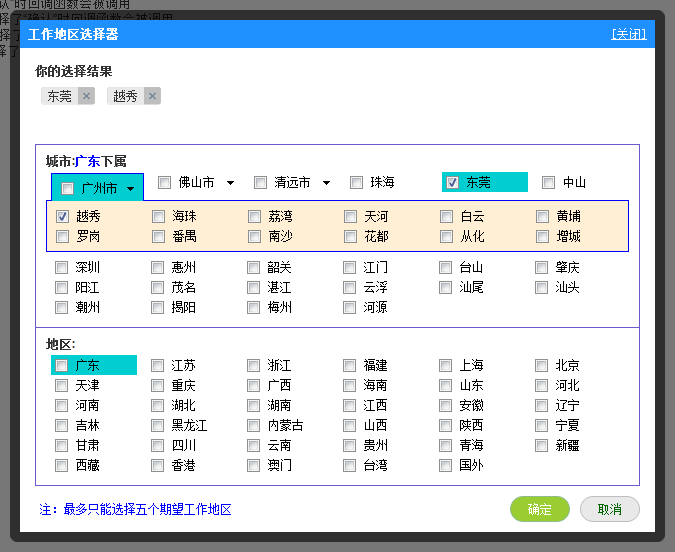The image size is (675, 552).
Task: Enable the 北京 region checkbox
Action: [x=541, y=365]
